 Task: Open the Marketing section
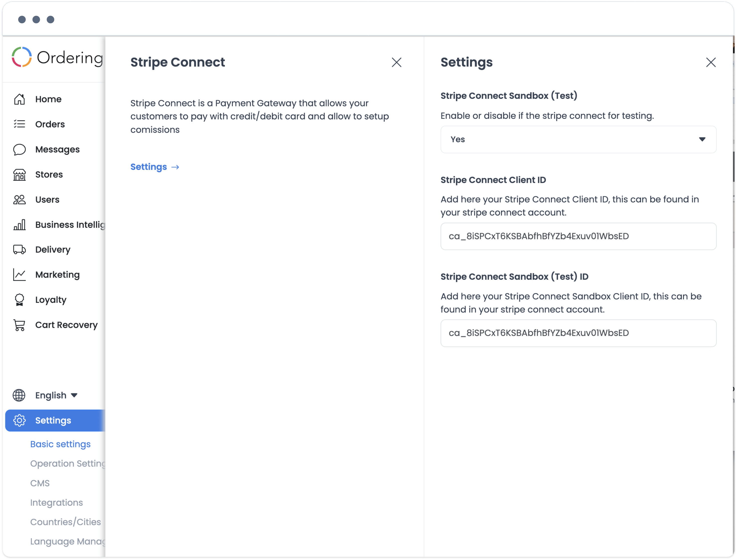point(57,275)
